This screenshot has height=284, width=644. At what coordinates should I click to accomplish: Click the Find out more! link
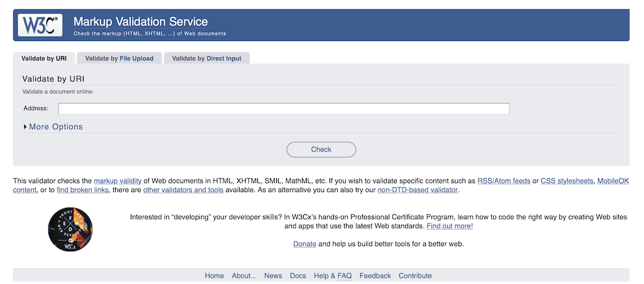pyautogui.click(x=450, y=226)
